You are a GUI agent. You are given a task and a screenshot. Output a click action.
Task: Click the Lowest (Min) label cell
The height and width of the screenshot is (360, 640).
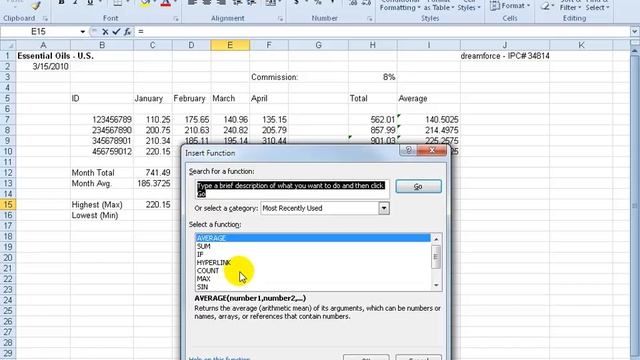point(102,215)
